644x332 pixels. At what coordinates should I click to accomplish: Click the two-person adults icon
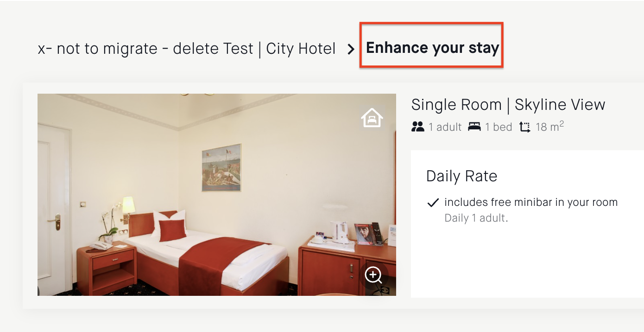pyautogui.click(x=418, y=127)
